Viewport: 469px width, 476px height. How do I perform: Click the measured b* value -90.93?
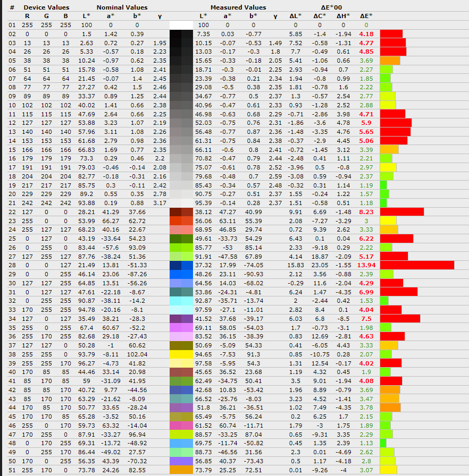(x=253, y=274)
